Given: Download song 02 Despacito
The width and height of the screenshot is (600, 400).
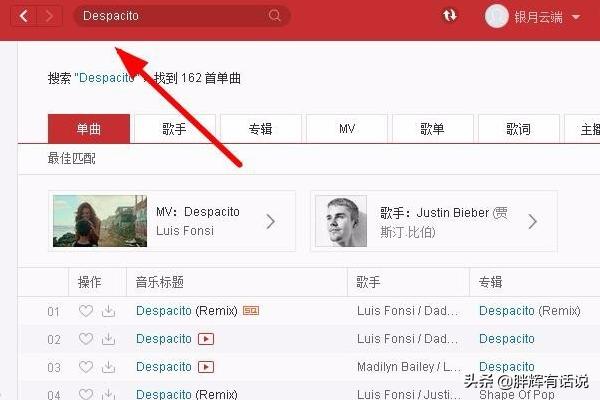Looking at the screenshot, I should [109, 339].
